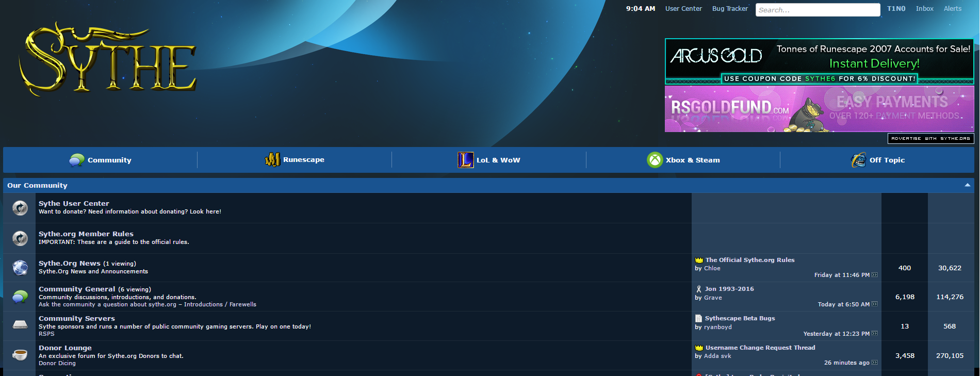Click the Runescape nav icon
The image size is (980, 376).
coord(272,160)
